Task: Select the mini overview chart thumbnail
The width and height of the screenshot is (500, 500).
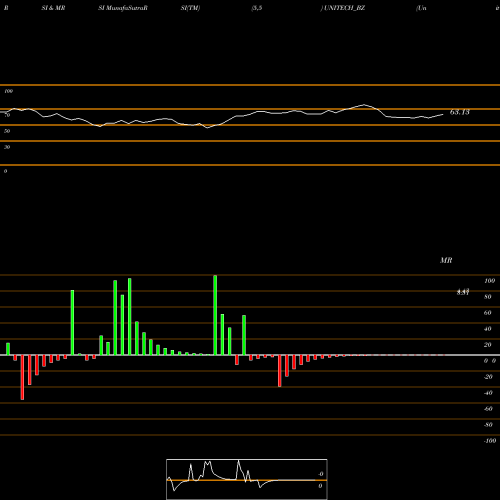Action: tap(247, 479)
